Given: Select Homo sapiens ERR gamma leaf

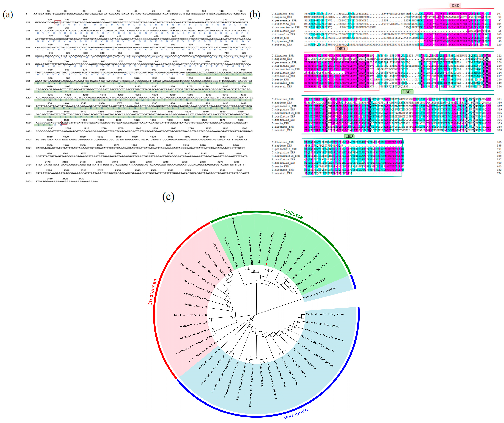Looking at the screenshot, I should tap(320, 293).
